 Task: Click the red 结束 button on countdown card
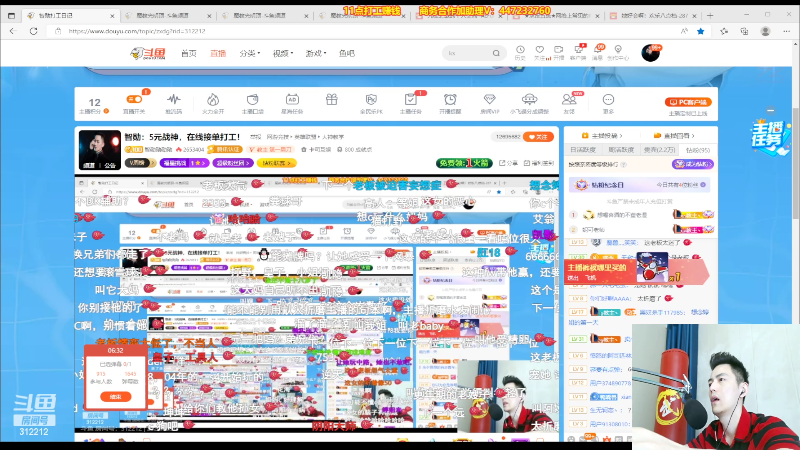pos(115,396)
